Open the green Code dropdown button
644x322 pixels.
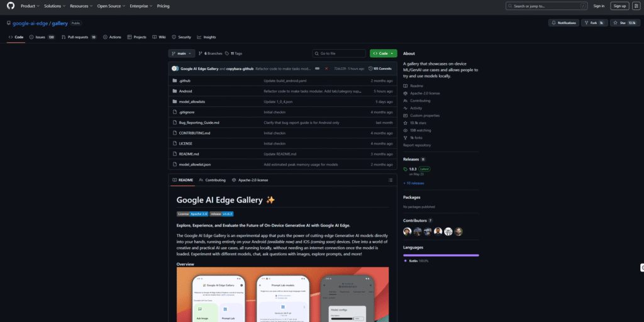(x=383, y=53)
